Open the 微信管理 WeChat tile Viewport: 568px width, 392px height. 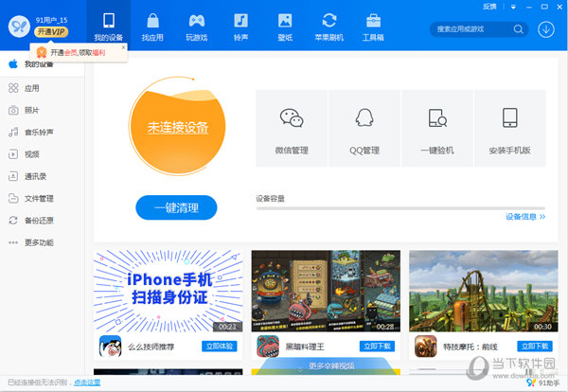(x=292, y=129)
